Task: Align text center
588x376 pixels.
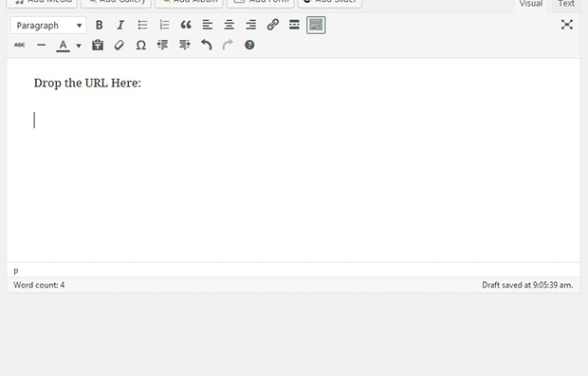Action: pos(230,26)
